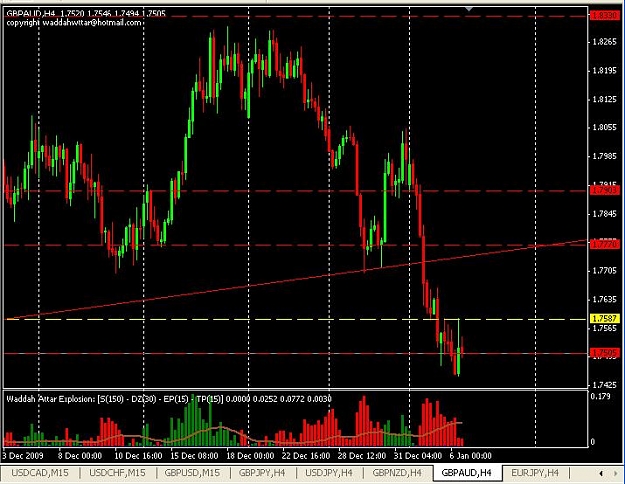Switch to the GBPJPY,H4 tab

click(x=262, y=473)
